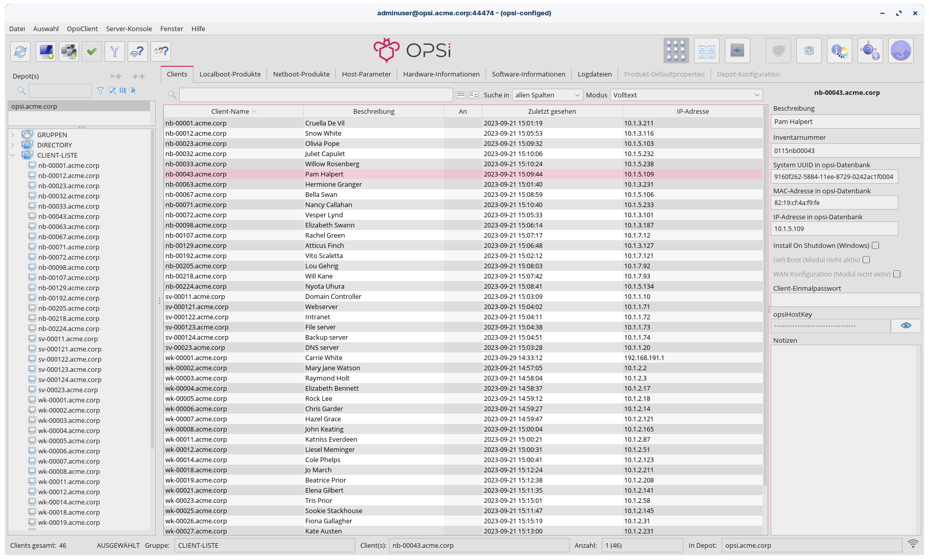Collapse the CLIENT-LISTE tree node

click(13, 155)
